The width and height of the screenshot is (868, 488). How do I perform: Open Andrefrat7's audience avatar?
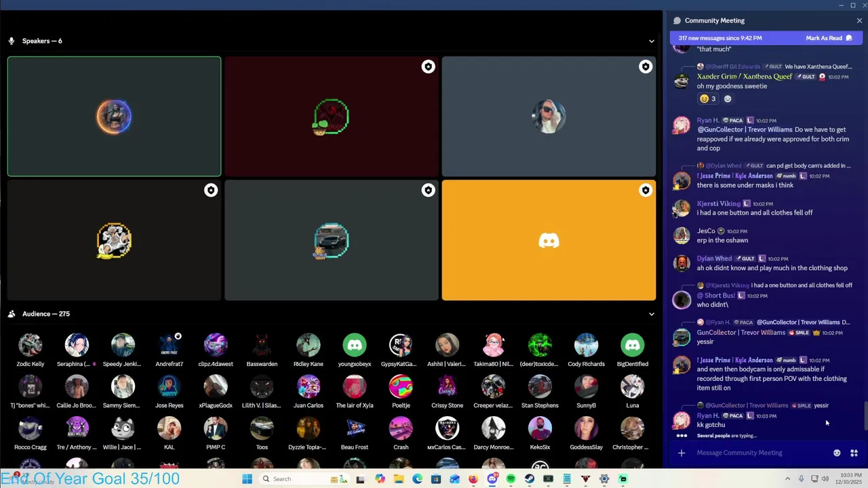[x=169, y=345]
